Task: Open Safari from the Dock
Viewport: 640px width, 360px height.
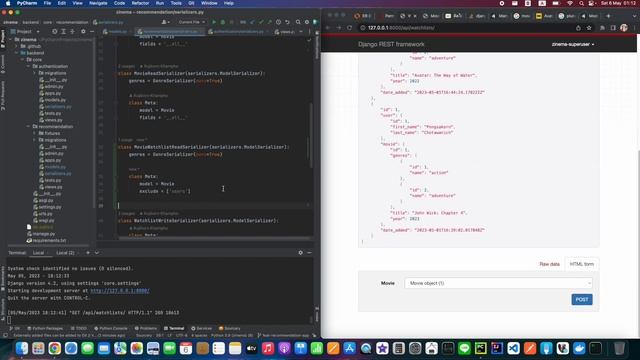Action: point(71,348)
